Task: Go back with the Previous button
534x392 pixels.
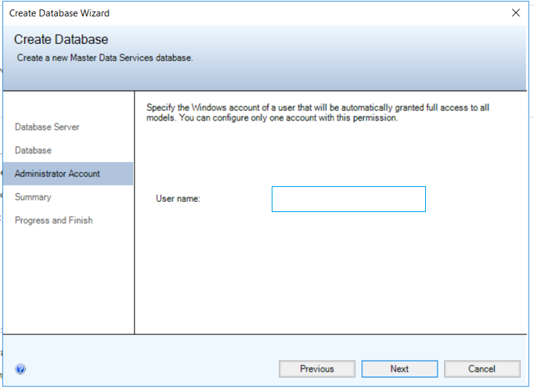Action: tap(317, 369)
